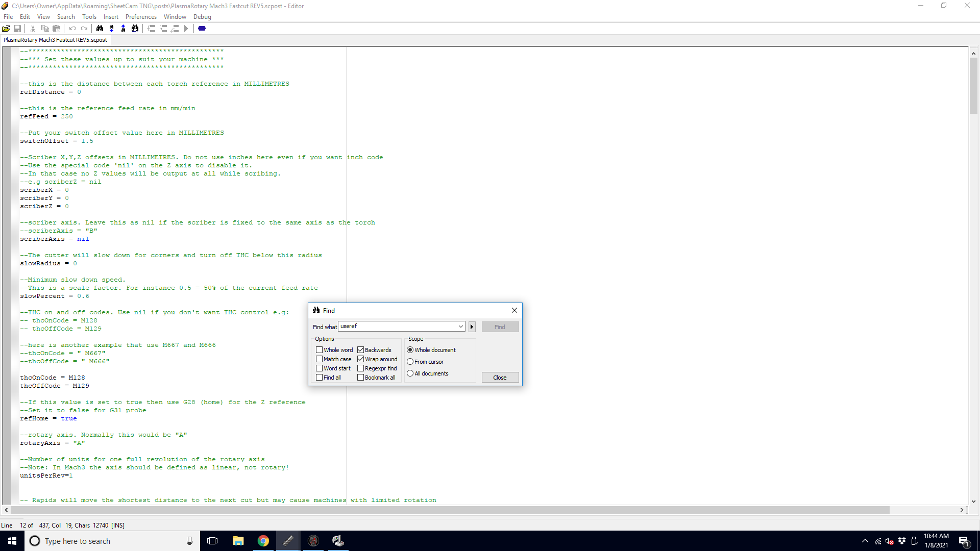Open File Explorer from the taskbar
980x551 pixels.
(238, 541)
